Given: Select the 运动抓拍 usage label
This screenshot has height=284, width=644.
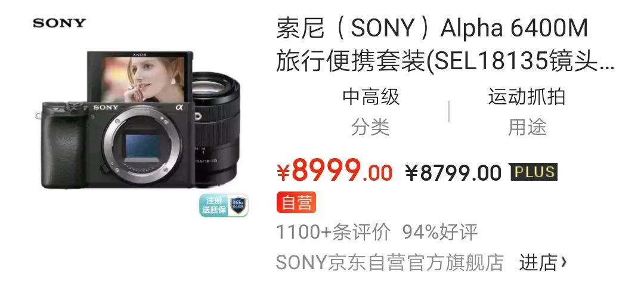Looking at the screenshot, I should 527,97.
